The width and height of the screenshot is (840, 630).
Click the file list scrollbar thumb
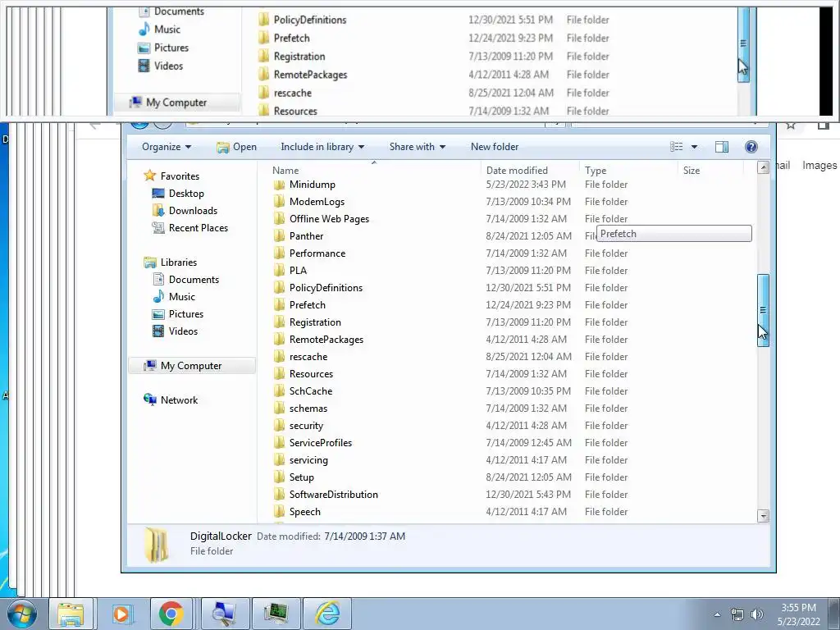click(763, 310)
